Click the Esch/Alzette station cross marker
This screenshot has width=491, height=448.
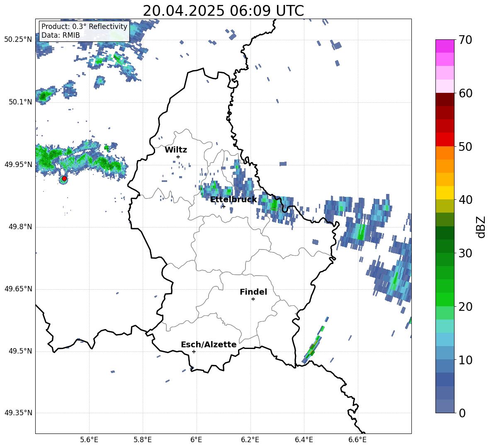point(194,351)
